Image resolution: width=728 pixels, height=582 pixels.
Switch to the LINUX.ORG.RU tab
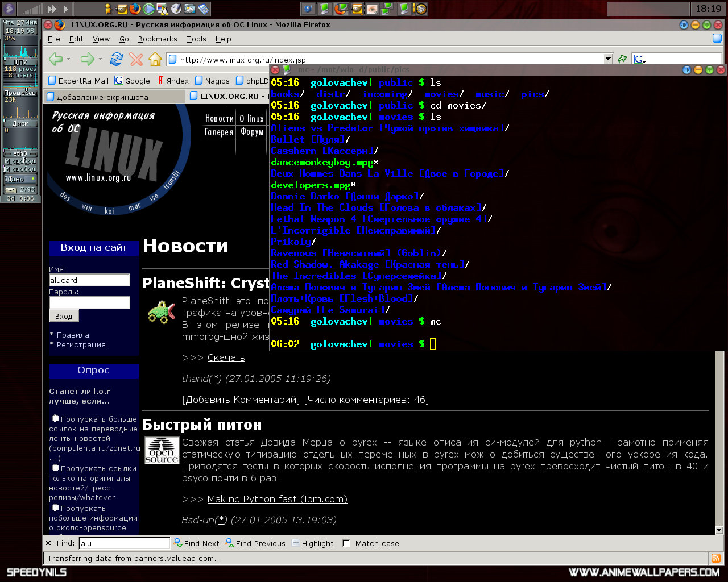229,96
